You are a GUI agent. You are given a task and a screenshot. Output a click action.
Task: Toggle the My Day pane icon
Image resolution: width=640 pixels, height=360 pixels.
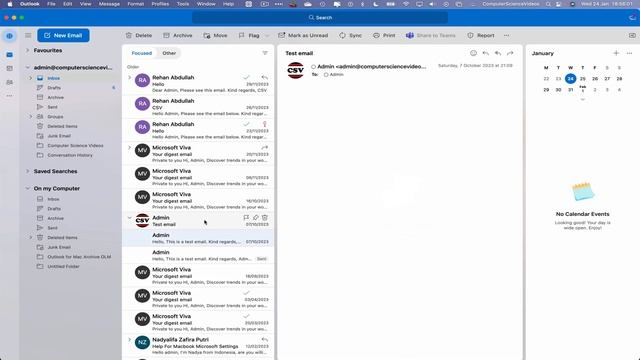click(x=632, y=36)
